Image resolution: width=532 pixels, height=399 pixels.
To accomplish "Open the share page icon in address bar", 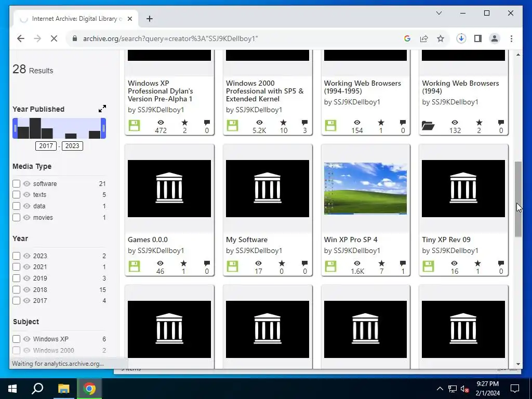I will pyautogui.click(x=424, y=38).
